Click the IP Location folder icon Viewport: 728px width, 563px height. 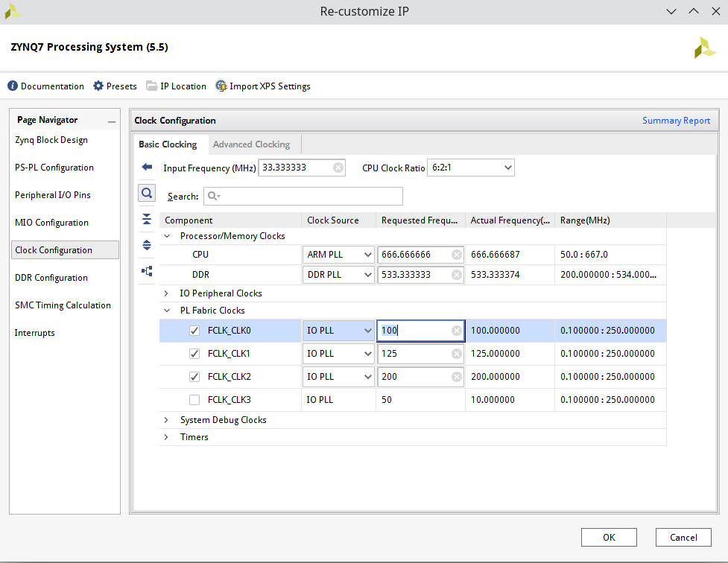152,86
